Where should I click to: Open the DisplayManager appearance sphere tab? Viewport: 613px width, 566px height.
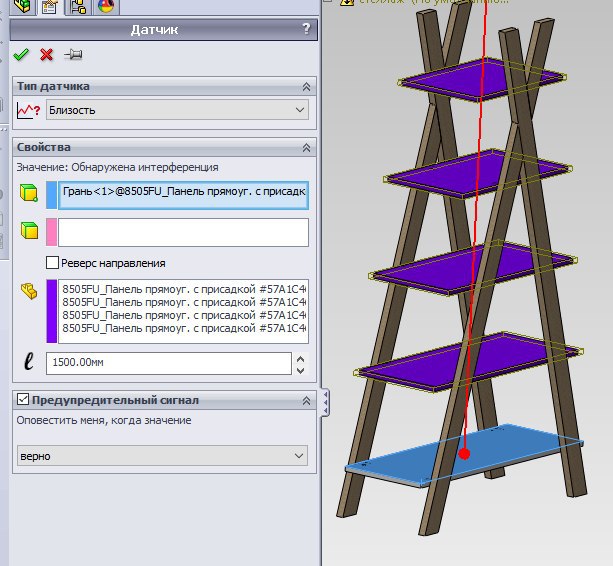[106, 7]
